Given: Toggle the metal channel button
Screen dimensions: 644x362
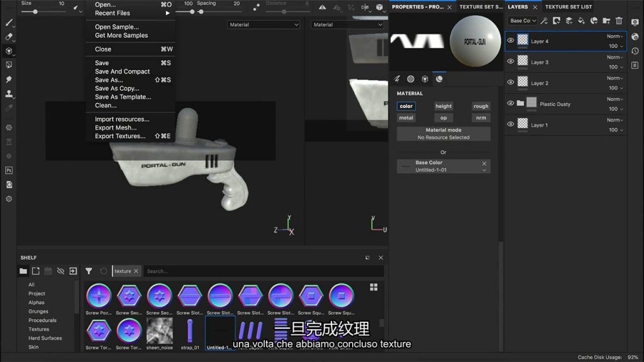Looking at the screenshot, I should tap(406, 118).
